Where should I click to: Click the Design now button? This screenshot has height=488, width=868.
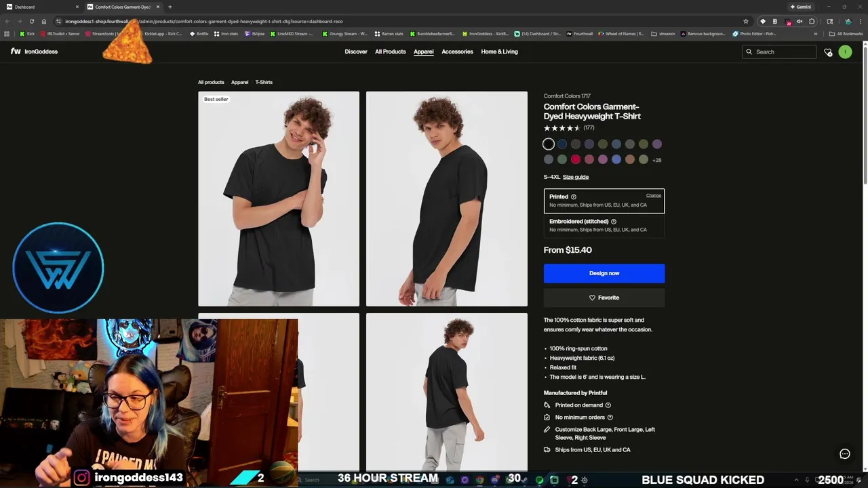pos(604,273)
